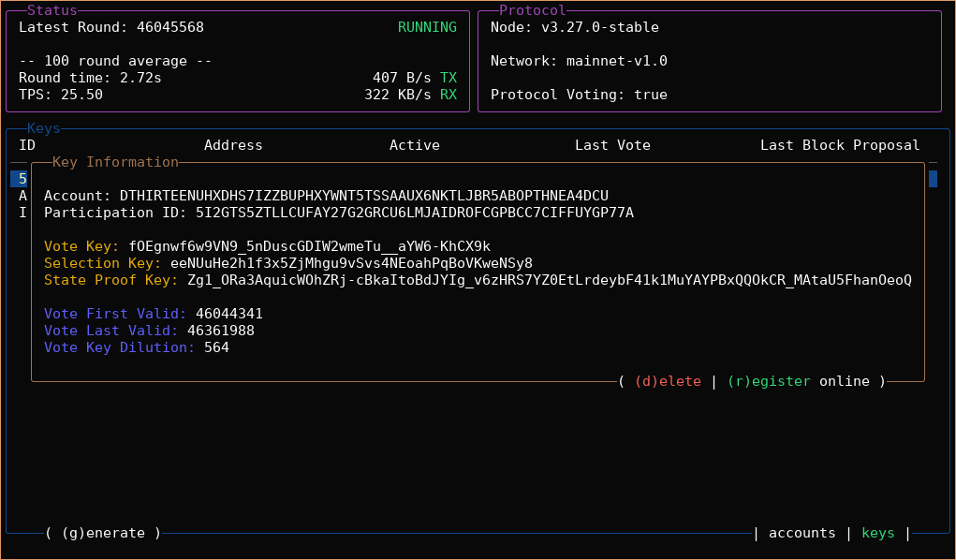Click the Active column header
The height and width of the screenshot is (560, 956).
click(414, 145)
